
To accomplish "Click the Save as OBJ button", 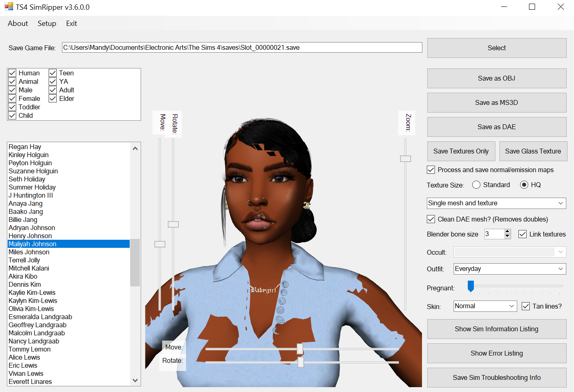I will [496, 78].
